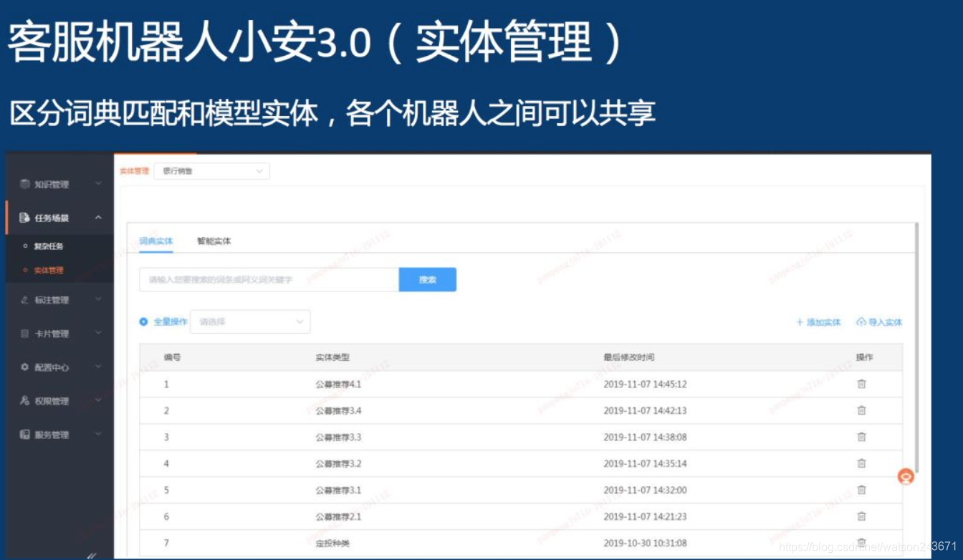This screenshot has width=963, height=560.
Task: Click timestamp 2019-10-30 10:31:08
Action: [645, 544]
